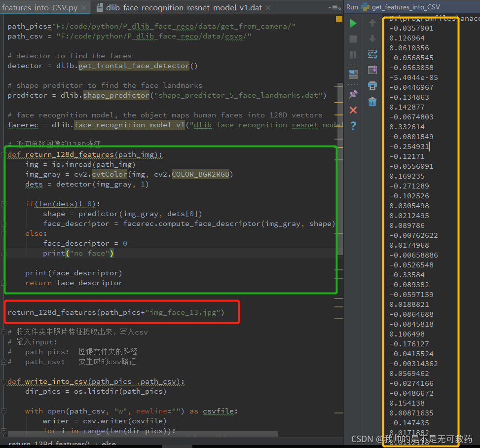
Task: Open the hidden tabs dropdown list
Action: coord(334,7)
